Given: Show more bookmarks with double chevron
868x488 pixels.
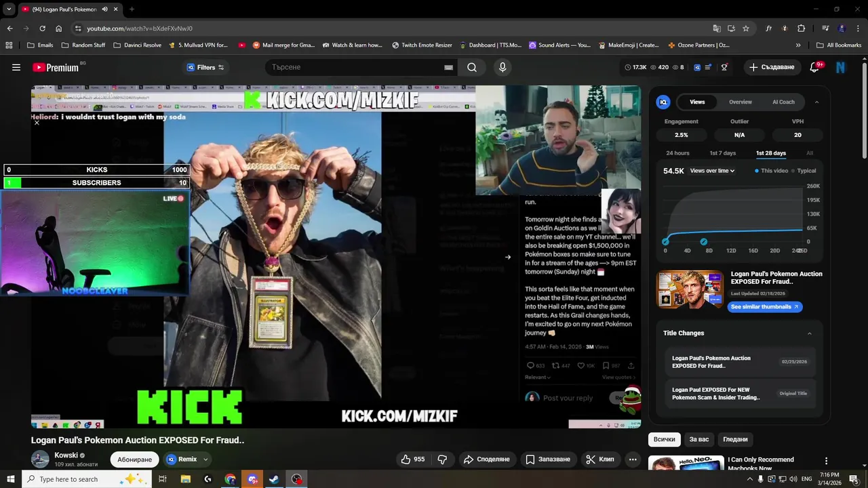Looking at the screenshot, I should click(x=798, y=45).
